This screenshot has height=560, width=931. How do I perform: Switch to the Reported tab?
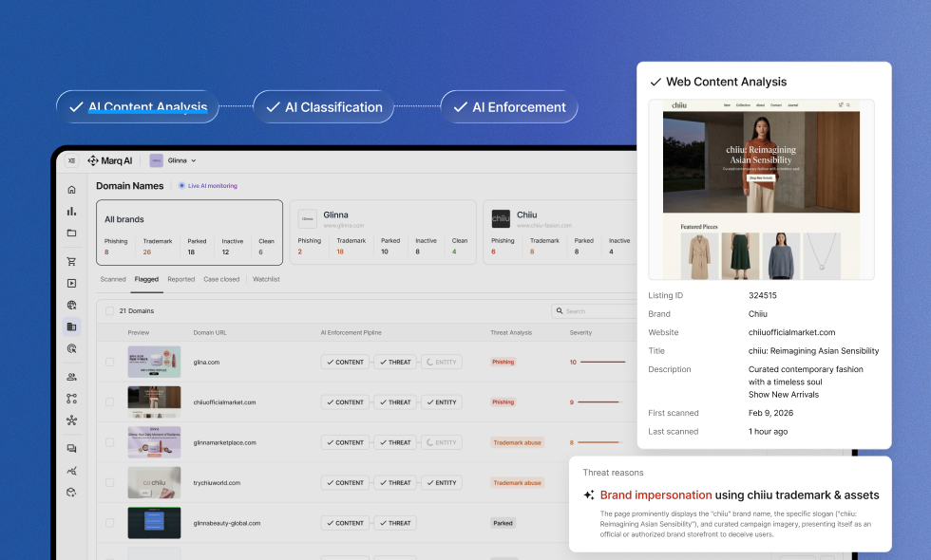click(181, 279)
